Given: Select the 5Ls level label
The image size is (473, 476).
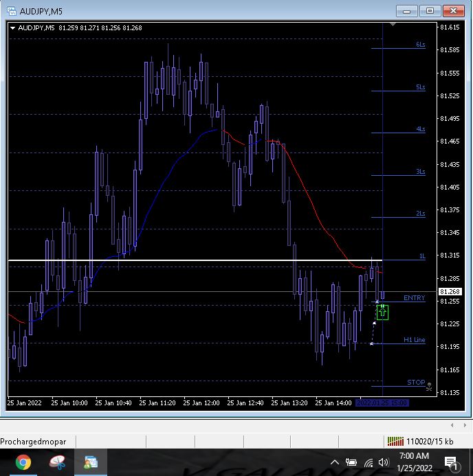Looking at the screenshot, I should coord(421,87).
